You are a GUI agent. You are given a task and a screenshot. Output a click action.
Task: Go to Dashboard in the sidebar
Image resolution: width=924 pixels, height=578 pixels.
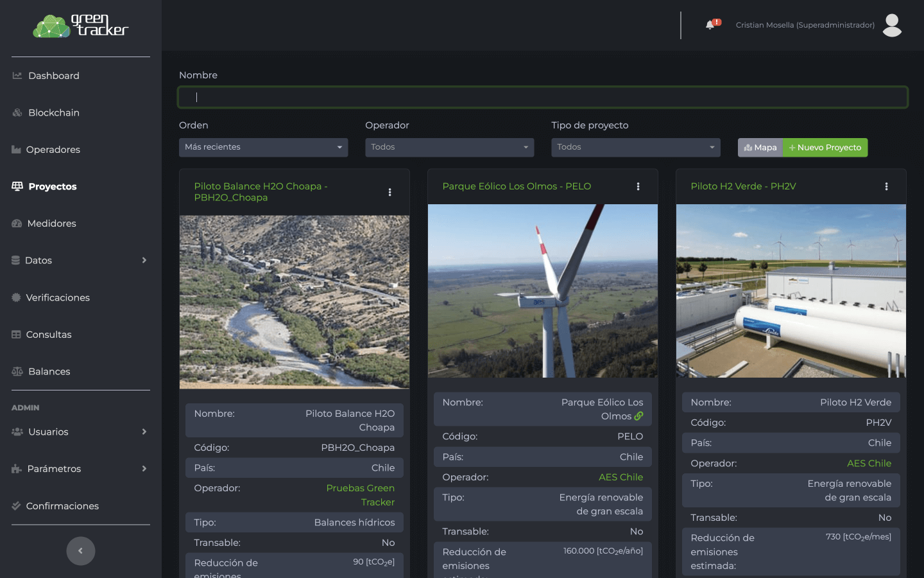[54, 76]
